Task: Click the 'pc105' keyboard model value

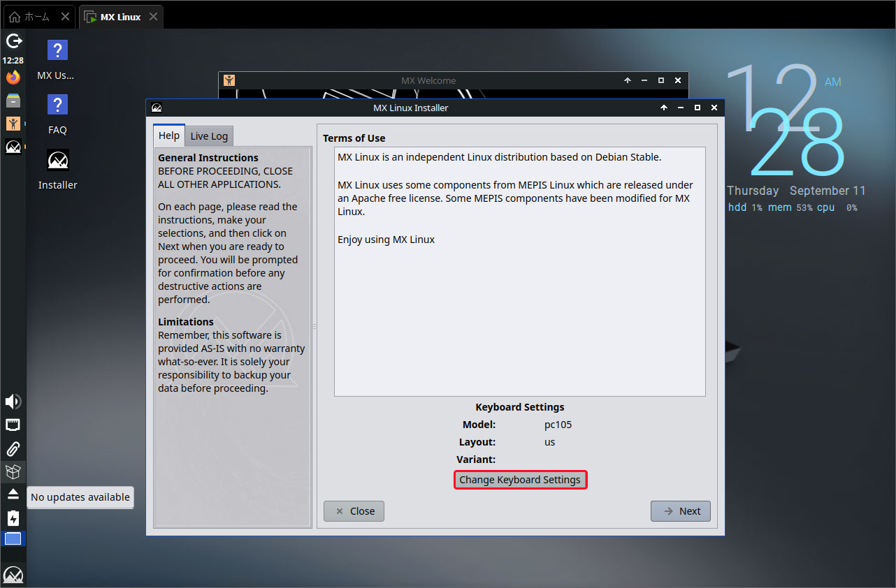Action: (x=558, y=425)
